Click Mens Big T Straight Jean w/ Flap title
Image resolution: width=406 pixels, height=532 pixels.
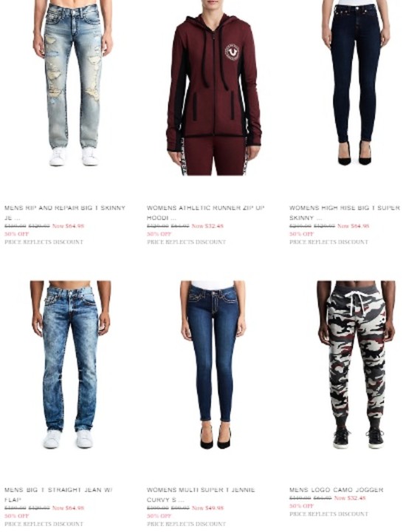point(58,494)
